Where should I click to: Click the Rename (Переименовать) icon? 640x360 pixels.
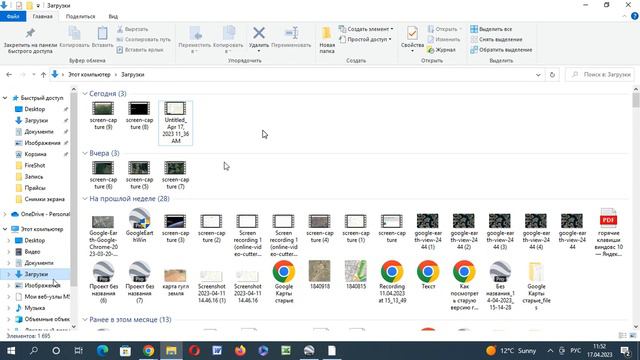[x=291, y=33]
